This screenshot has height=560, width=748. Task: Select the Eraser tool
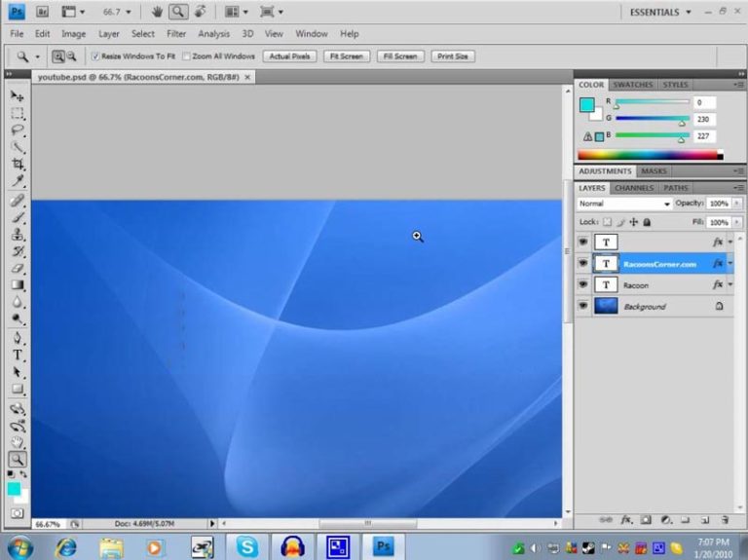pos(18,268)
